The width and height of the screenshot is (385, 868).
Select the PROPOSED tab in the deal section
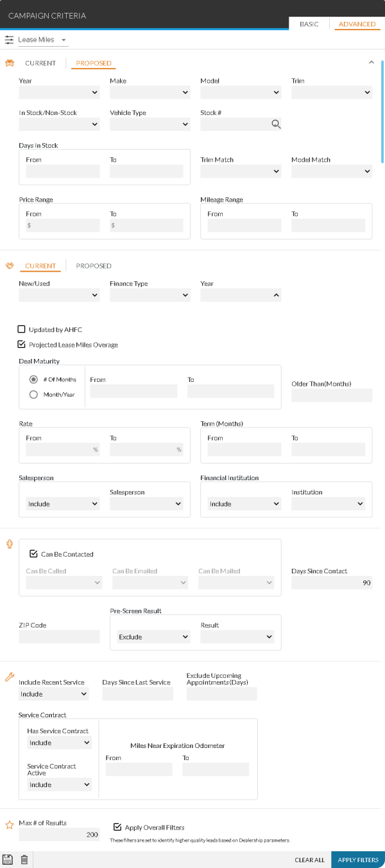(94, 266)
